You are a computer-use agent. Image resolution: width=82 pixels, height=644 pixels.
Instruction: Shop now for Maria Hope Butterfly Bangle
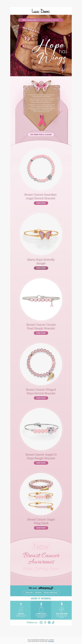coord(41,268)
